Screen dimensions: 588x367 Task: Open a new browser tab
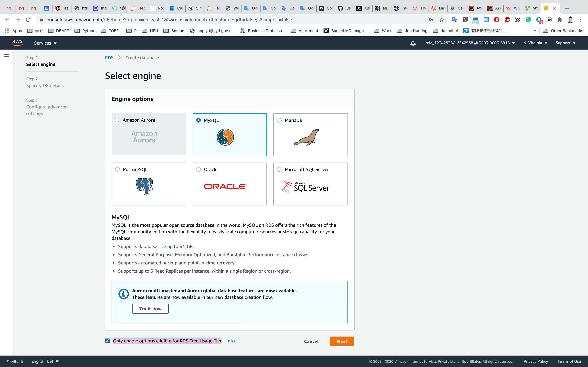pyautogui.click(x=567, y=8)
